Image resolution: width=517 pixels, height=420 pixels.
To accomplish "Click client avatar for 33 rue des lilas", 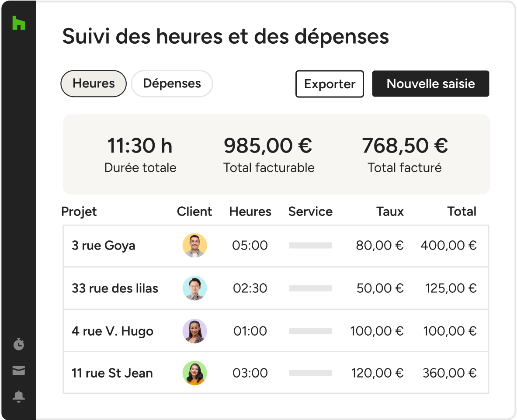I will point(194,288).
